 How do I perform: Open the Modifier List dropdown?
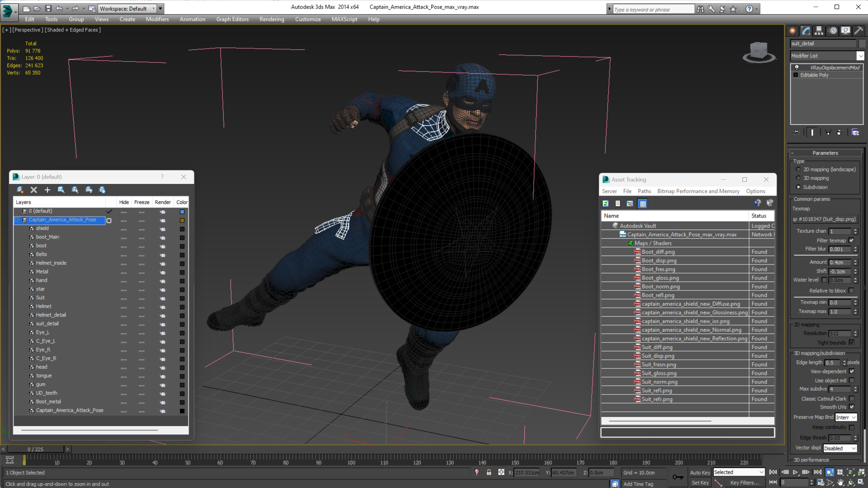click(x=861, y=56)
